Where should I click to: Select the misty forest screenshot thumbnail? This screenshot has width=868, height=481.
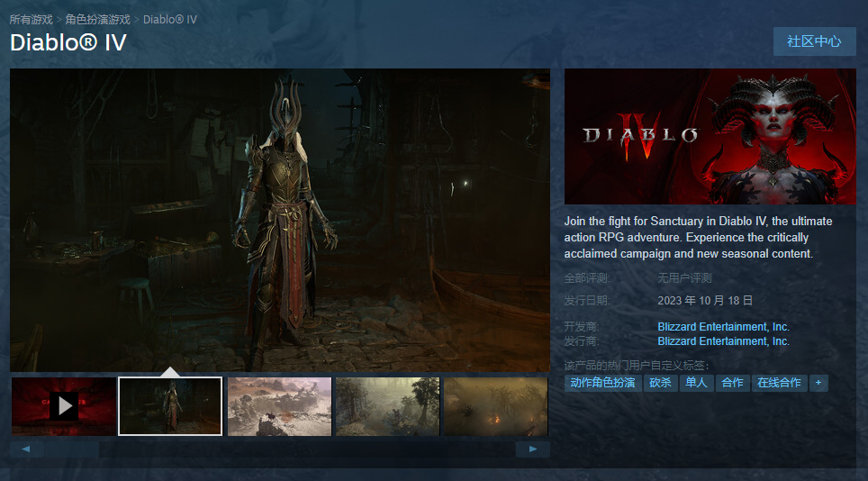coord(387,406)
